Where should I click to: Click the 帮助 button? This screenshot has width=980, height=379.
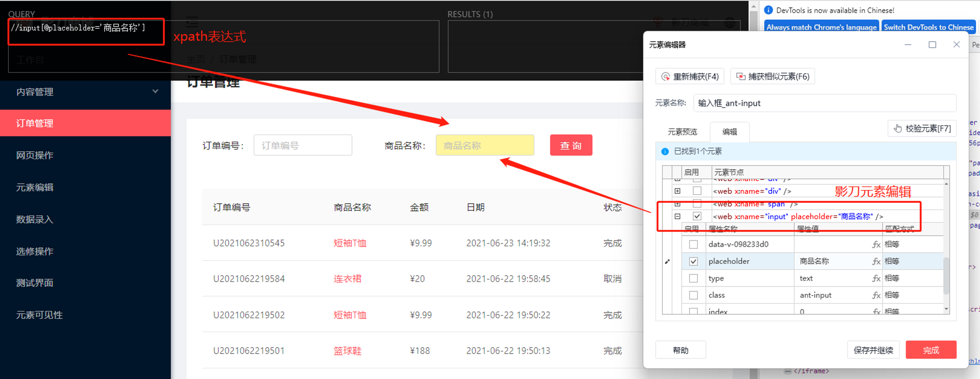681,350
